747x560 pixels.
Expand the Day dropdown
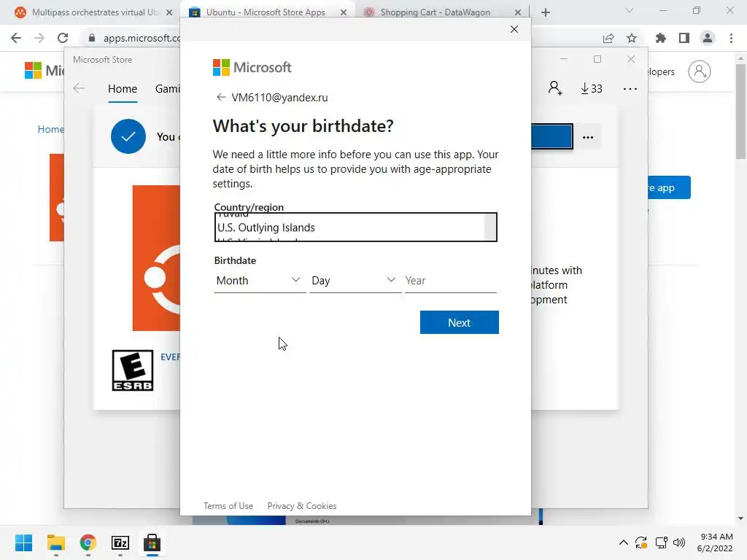click(x=355, y=281)
